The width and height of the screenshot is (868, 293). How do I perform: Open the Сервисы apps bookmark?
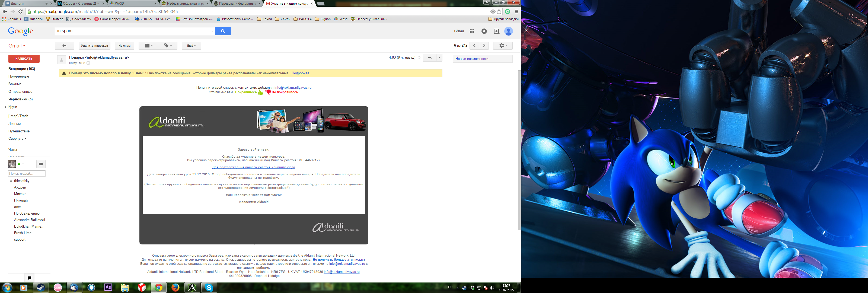click(x=11, y=19)
